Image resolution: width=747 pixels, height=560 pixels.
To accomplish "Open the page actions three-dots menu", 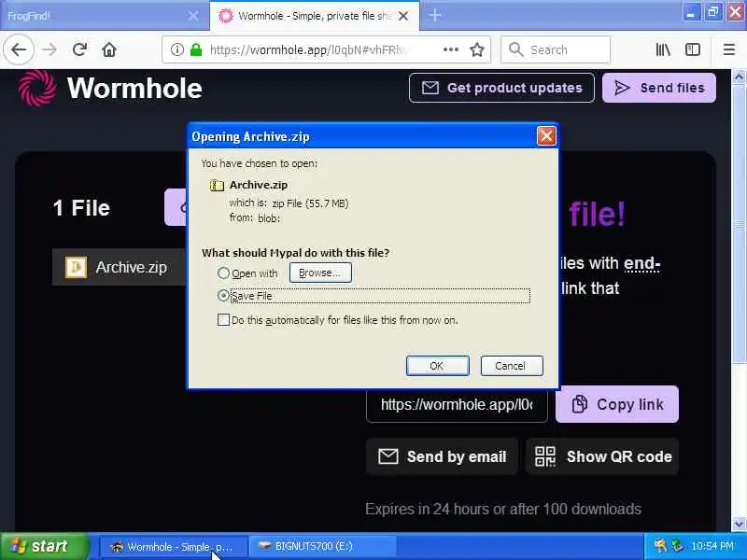I will (x=451, y=49).
